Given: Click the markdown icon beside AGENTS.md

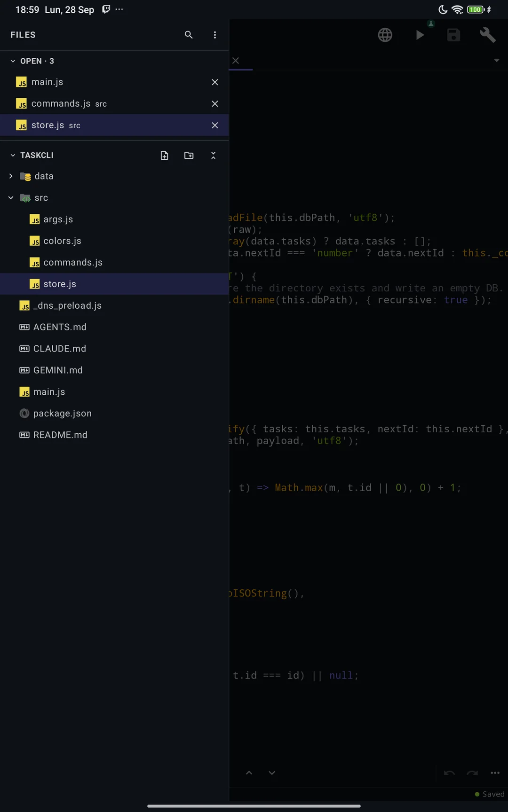Looking at the screenshot, I should 24,327.
